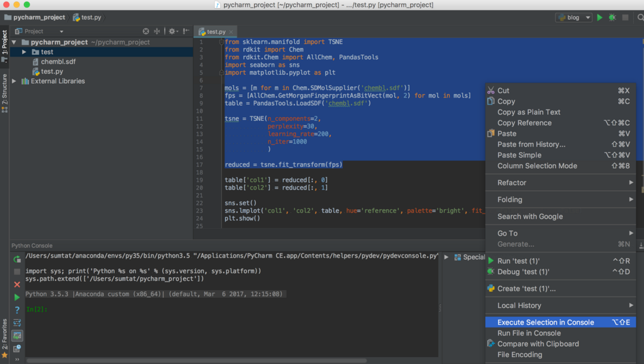Run the blog configuration with green play button
Viewport: 644px width, 364px height.
pos(599,17)
